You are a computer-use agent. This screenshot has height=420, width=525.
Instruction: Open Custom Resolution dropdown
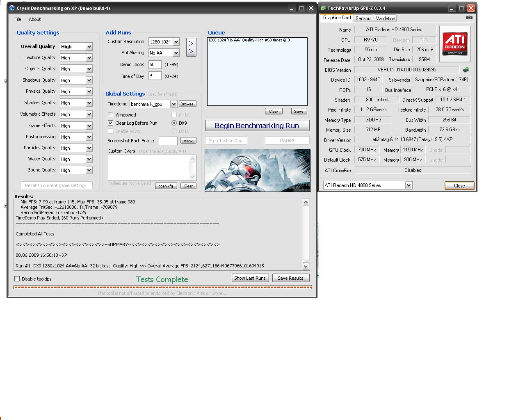tap(176, 42)
